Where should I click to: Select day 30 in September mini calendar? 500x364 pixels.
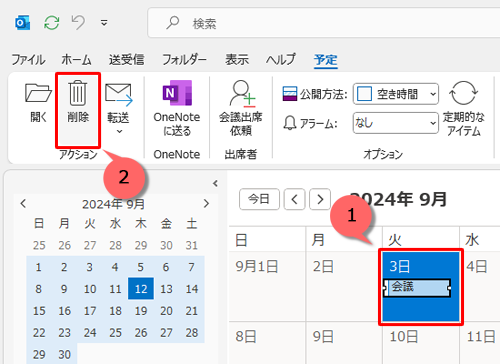(64, 354)
